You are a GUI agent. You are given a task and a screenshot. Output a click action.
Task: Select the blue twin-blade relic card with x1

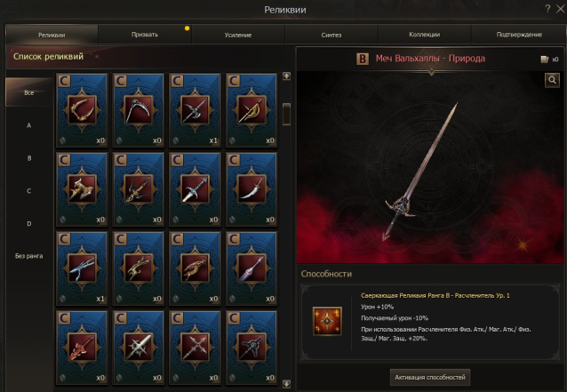click(x=82, y=268)
